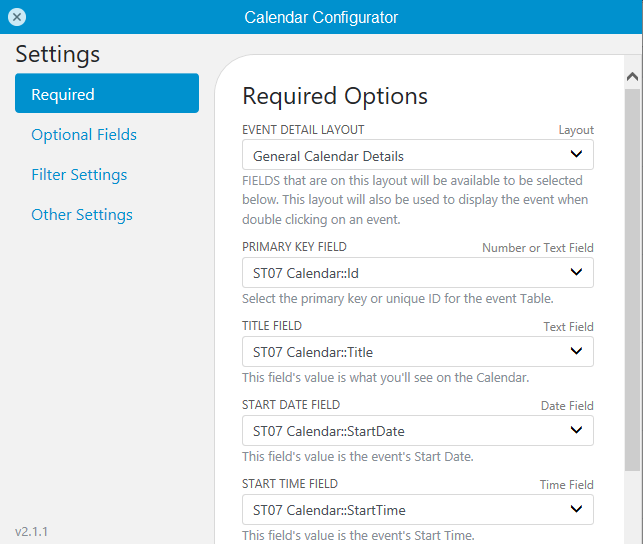
Task: Click the Start Date Field chevron arrow
Action: [576, 430]
